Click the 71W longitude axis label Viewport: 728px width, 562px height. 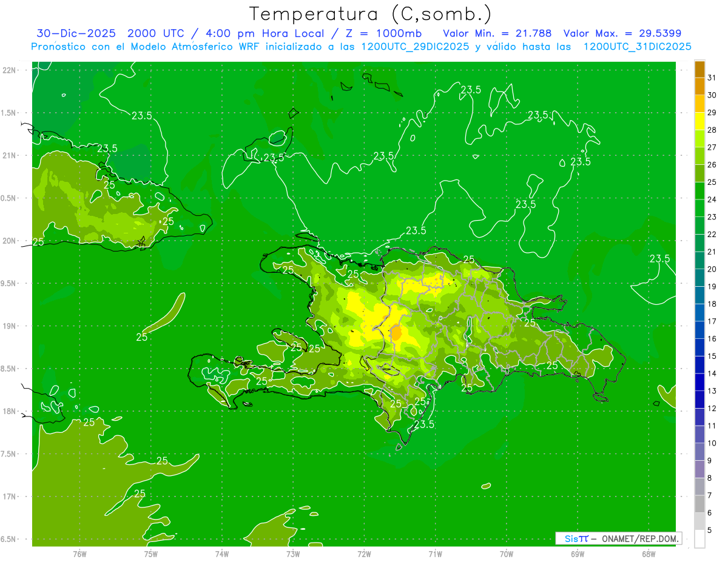pyautogui.click(x=435, y=554)
